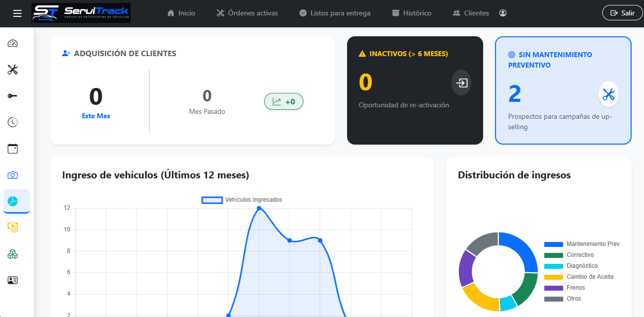The image size is (644, 317).
Task: Click Prospectos para campañas de up-selling text
Action: coord(560,122)
